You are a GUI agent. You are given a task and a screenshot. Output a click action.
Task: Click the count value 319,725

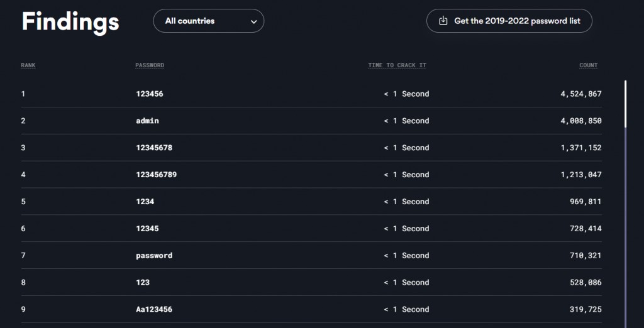pyautogui.click(x=585, y=310)
